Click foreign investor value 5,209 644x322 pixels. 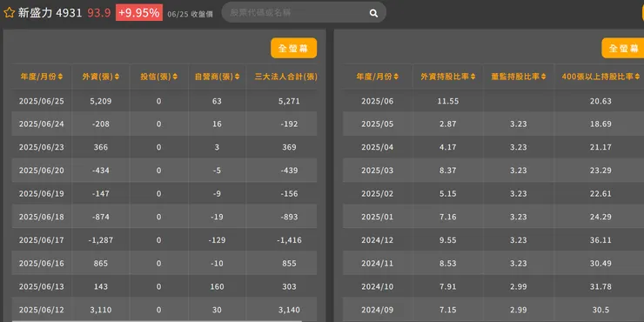click(x=101, y=101)
